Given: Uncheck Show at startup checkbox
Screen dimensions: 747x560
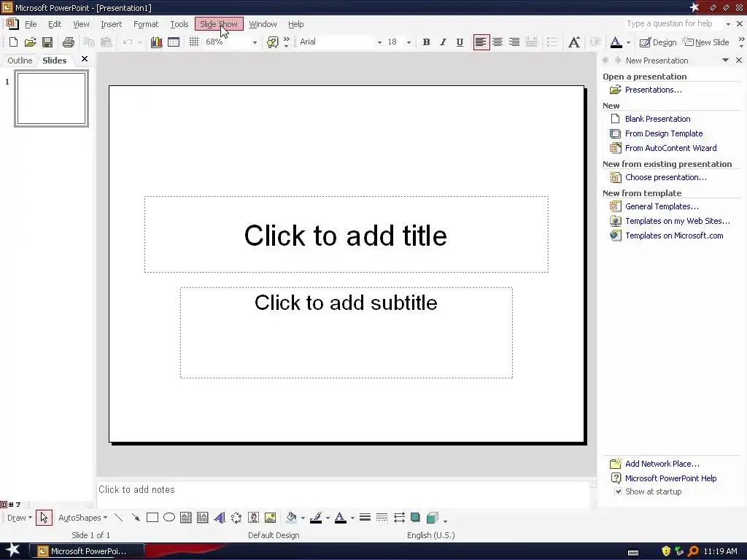Looking at the screenshot, I should pyautogui.click(x=618, y=491).
